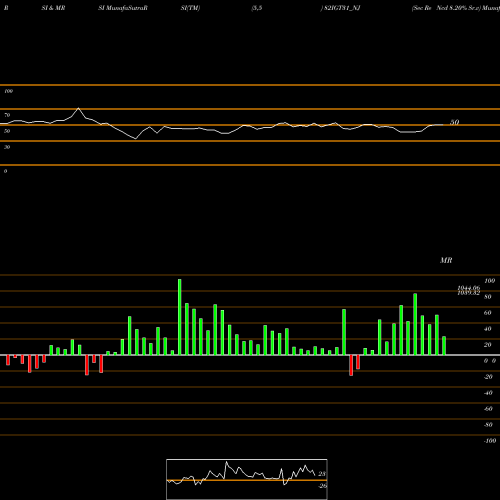Click the '23' value in mini chart
The image size is (500, 500).
coord(322,474)
